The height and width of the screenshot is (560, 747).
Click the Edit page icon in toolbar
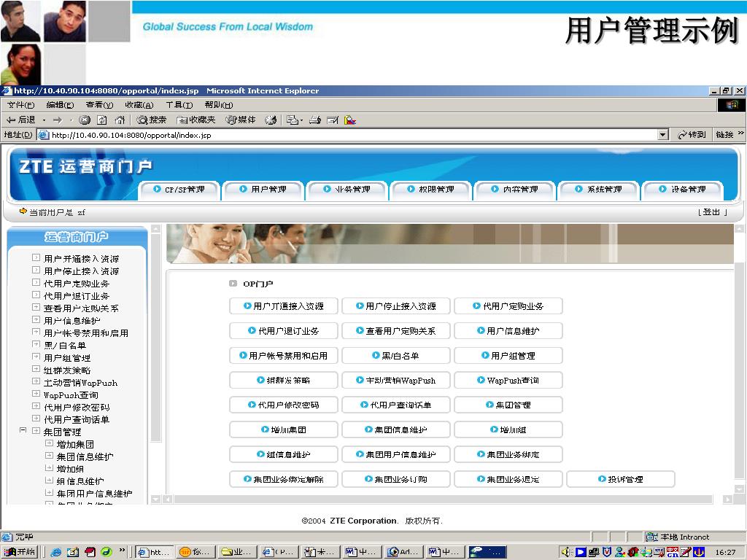click(x=333, y=120)
